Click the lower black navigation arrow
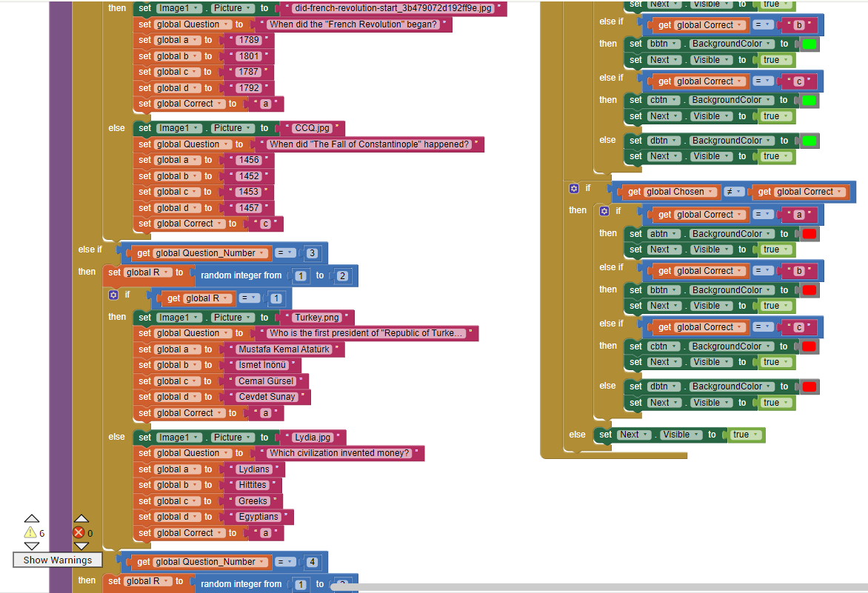868x593 pixels. [31, 546]
